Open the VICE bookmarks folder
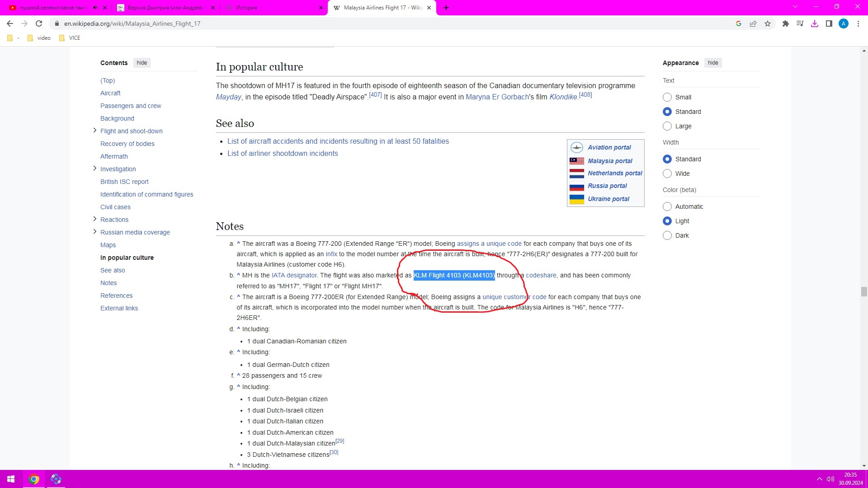 click(x=70, y=38)
